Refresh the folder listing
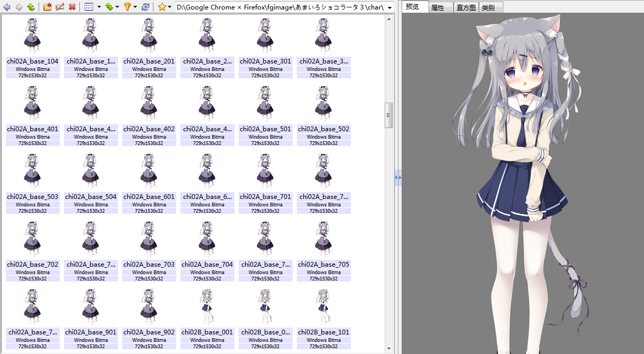The height and width of the screenshot is (354, 644). [x=145, y=7]
